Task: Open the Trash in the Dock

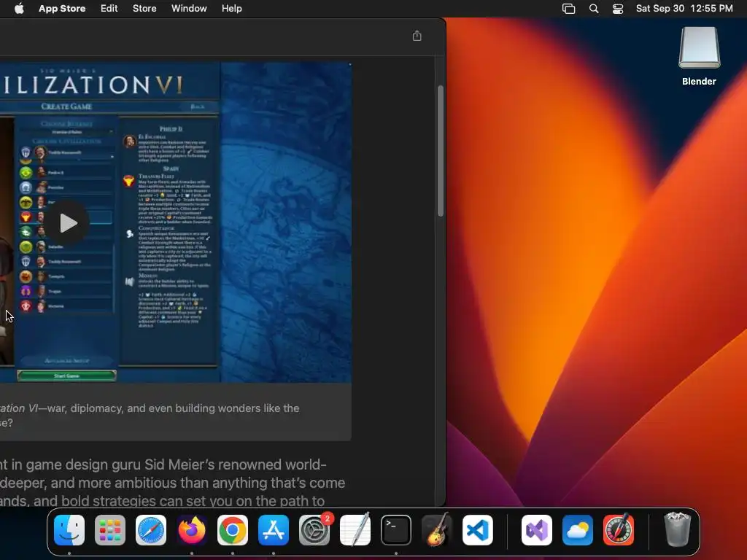Action: [x=678, y=529]
